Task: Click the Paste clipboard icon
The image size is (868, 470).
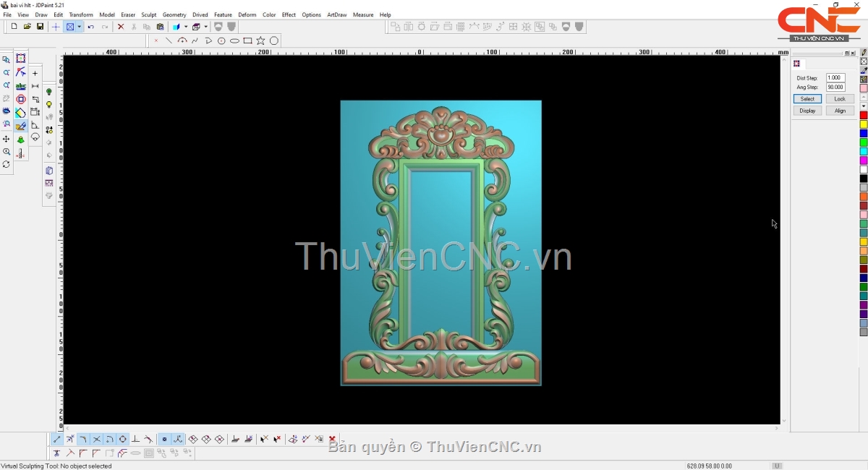Action: pyautogui.click(x=160, y=27)
